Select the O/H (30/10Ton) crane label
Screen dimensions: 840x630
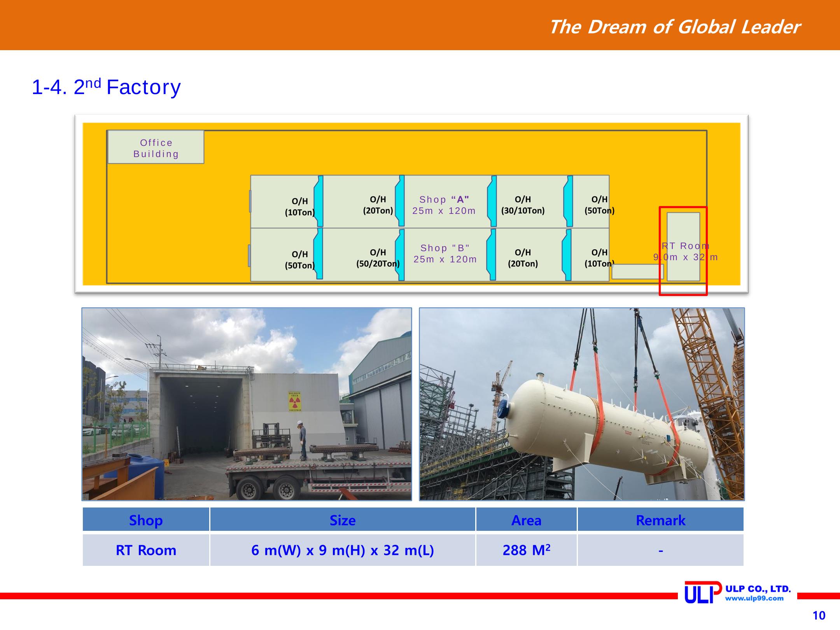click(x=523, y=205)
